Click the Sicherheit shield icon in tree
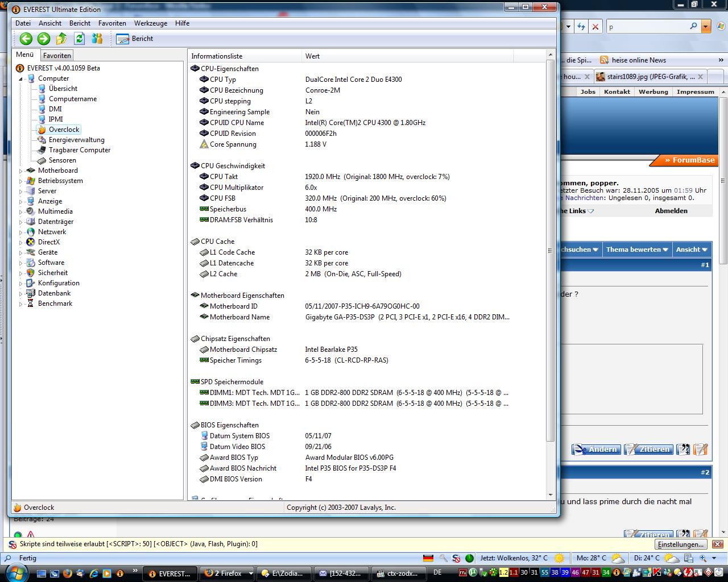728x582 pixels. 31,273
